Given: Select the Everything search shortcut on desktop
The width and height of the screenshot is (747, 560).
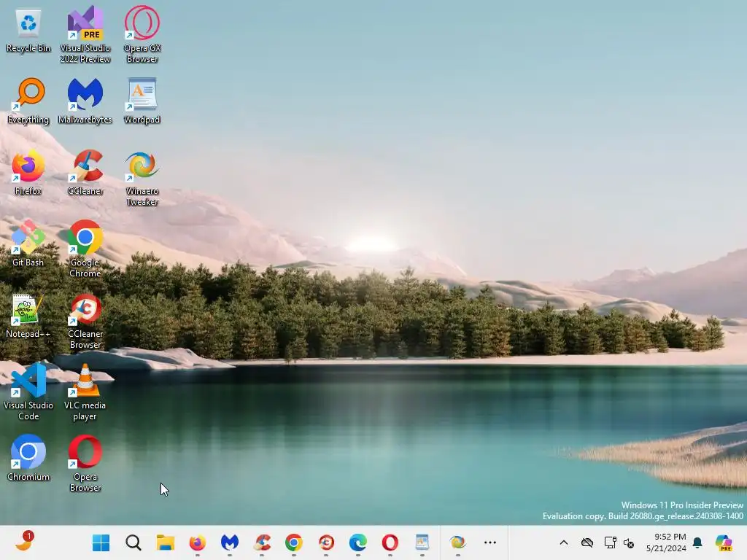Looking at the screenshot, I should (28, 101).
